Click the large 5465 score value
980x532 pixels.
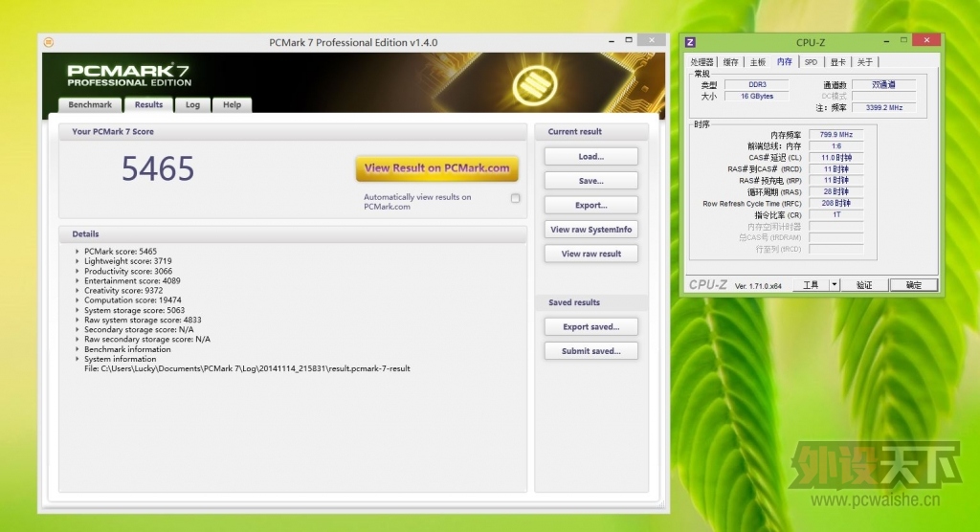(x=158, y=168)
